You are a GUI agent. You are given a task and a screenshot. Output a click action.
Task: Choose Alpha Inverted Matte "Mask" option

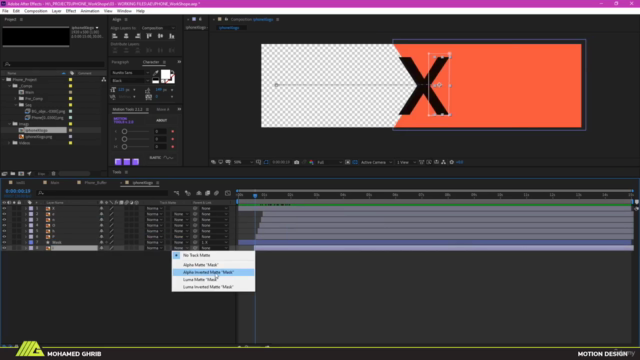[213, 272]
